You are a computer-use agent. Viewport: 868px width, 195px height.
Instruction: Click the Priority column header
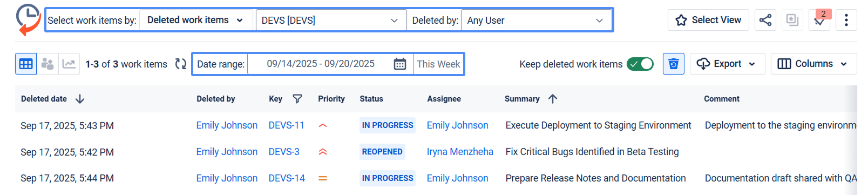pyautogui.click(x=331, y=99)
